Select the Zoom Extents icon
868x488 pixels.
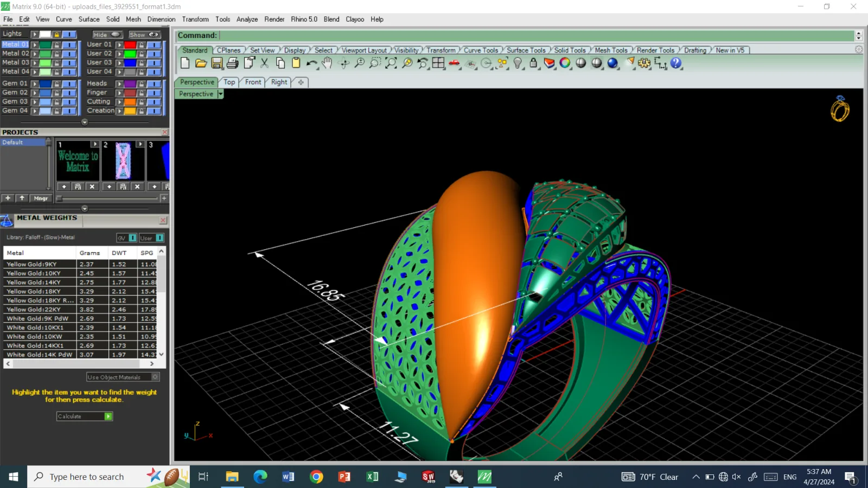tap(391, 63)
